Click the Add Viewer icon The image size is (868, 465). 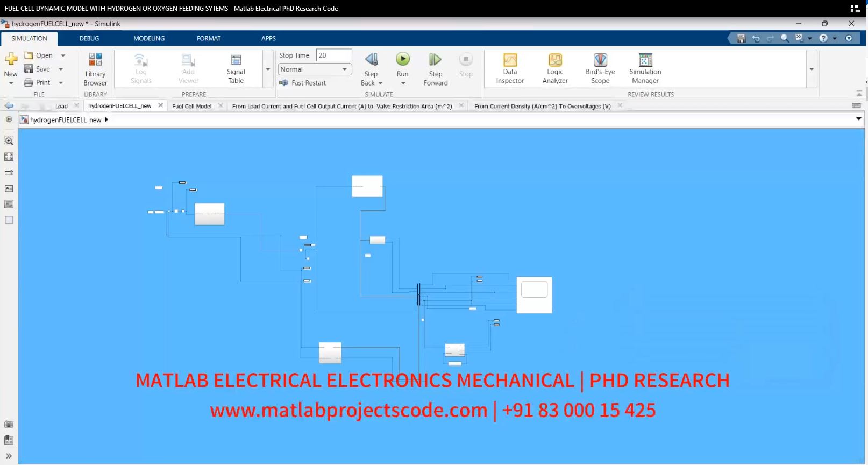click(188, 69)
